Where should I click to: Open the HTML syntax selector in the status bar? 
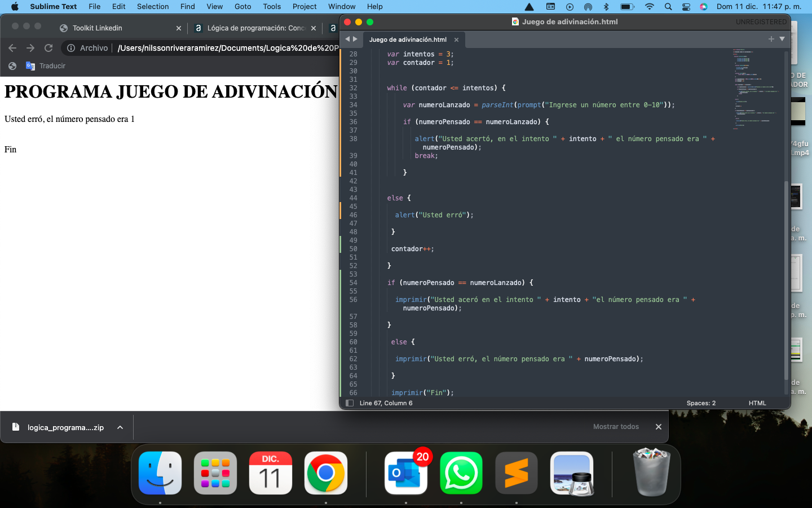pyautogui.click(x=757, y=403)
